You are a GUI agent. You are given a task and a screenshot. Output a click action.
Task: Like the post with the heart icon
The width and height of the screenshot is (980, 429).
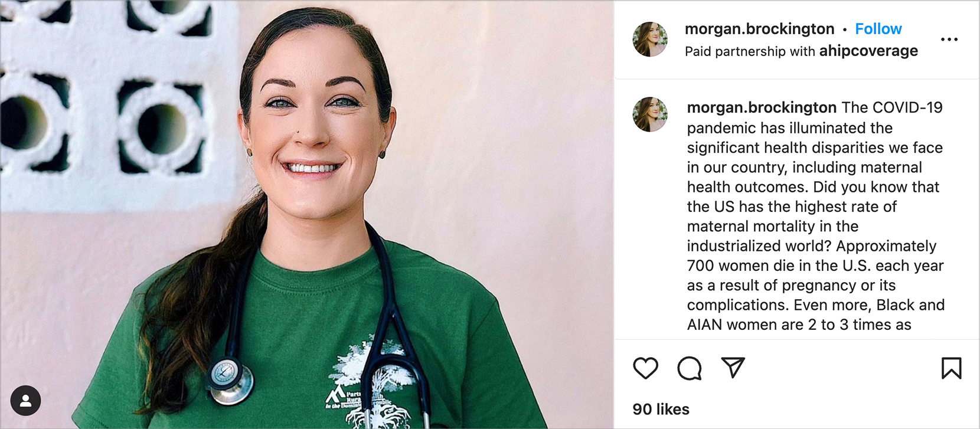[x=645, y=368]
